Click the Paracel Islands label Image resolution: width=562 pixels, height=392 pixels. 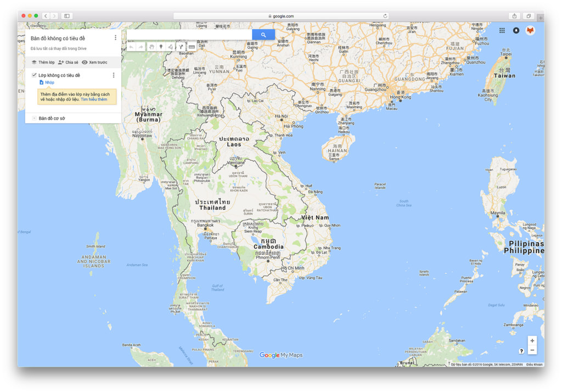click(380, 186)
